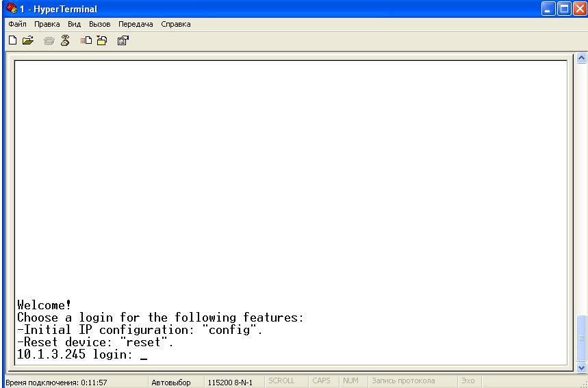Viewport: 588px width, 388px height.
Task: Click the vertical scrollbar thumb
Action: (582, 338)
